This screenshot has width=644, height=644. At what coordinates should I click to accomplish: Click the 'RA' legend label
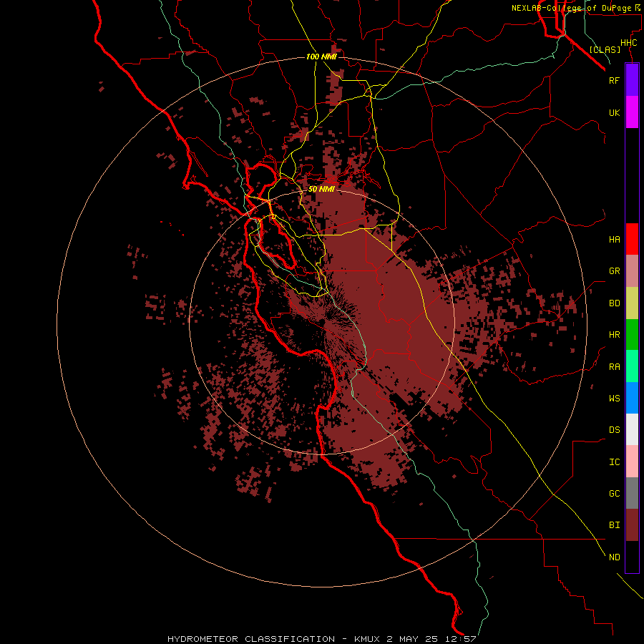click(614, 367)
